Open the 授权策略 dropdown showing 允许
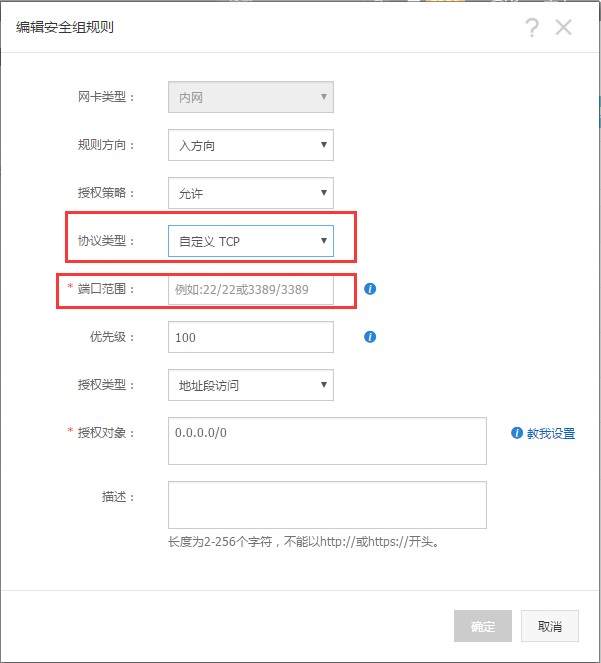The image size is (601, 663). tap(251, 193)
